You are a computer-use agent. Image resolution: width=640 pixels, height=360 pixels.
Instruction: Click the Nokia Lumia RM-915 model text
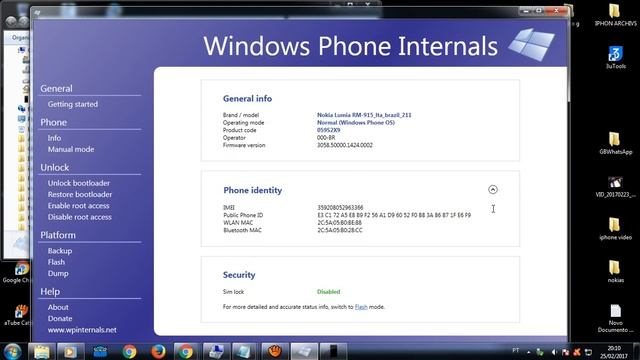pyautogui.click(x=364, y=115)
